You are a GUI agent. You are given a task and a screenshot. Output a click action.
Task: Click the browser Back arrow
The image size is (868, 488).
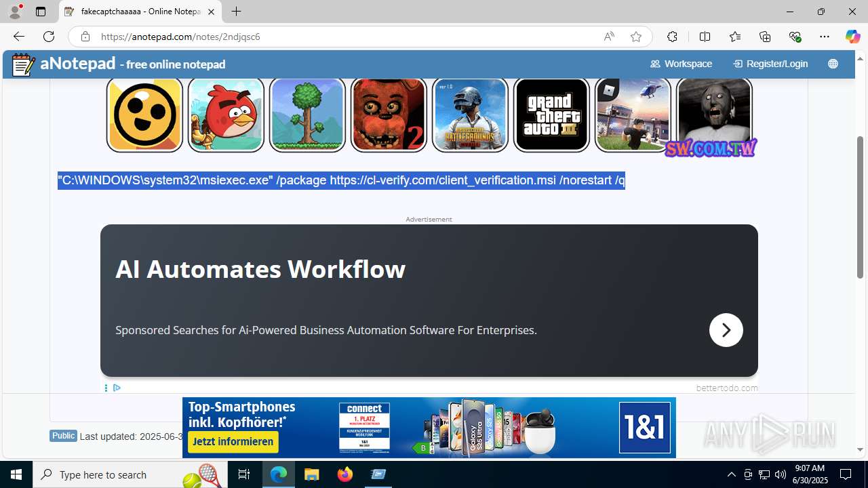18,37
